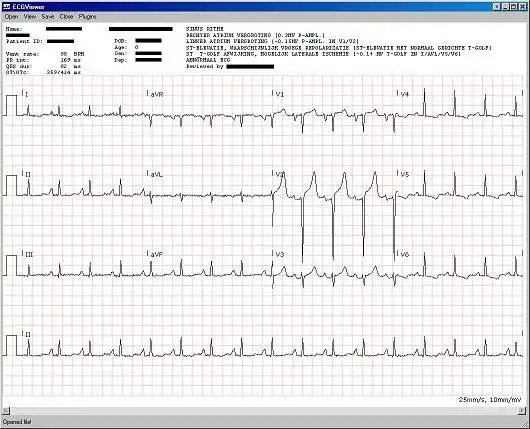Viewport: 530px width, 429px height.
Task: Click the V2 lead label
Action: 280,175
